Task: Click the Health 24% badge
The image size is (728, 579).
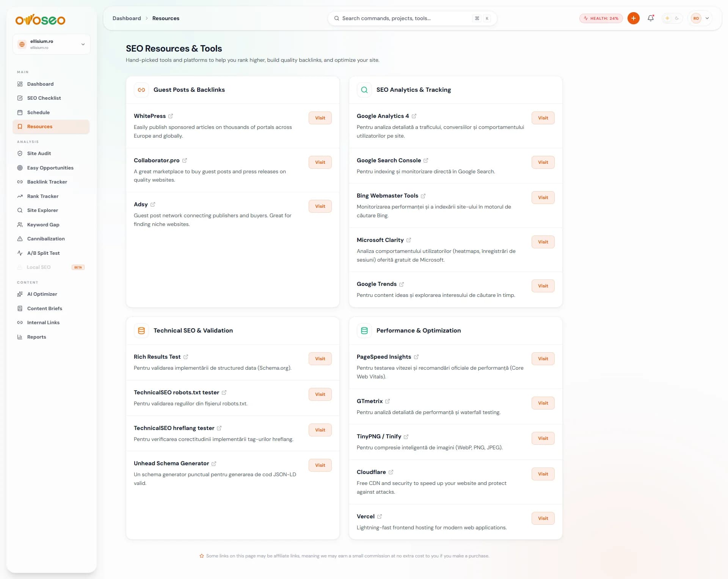Action: point(601,18)
